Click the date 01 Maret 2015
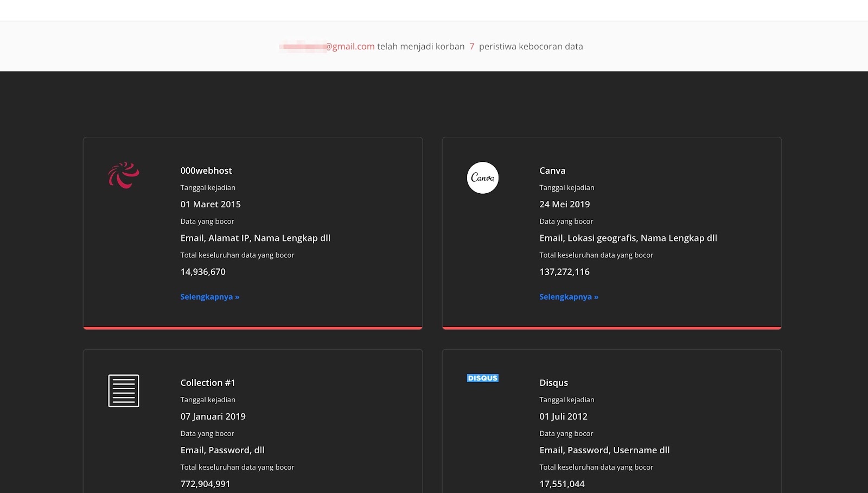868x493 pixels. tap(210, 204)
